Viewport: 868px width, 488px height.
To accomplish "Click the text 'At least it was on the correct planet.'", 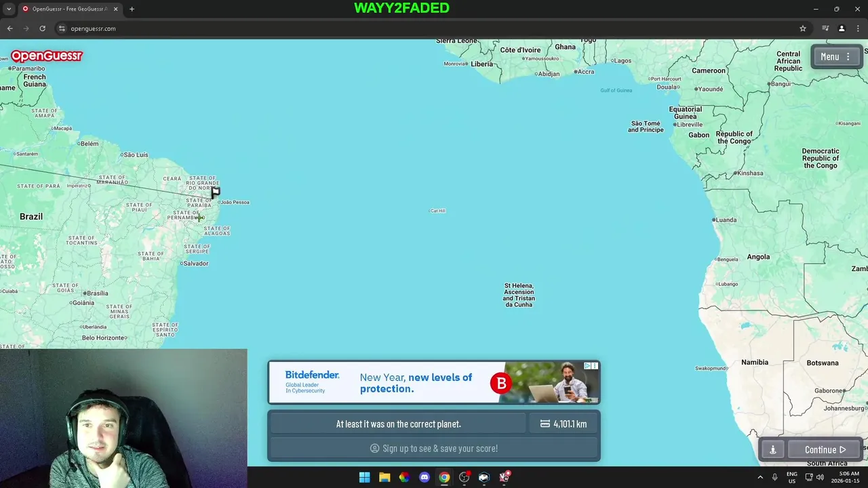I will click(399, 424).
